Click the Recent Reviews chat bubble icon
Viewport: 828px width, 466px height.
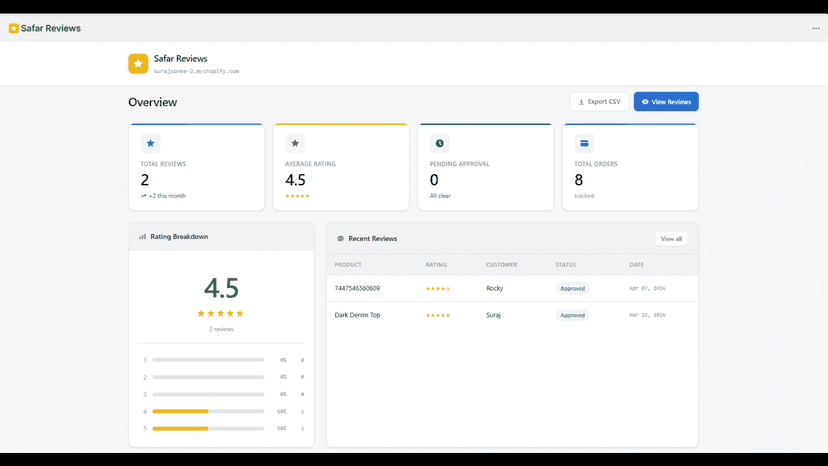[x=341, y=239]
